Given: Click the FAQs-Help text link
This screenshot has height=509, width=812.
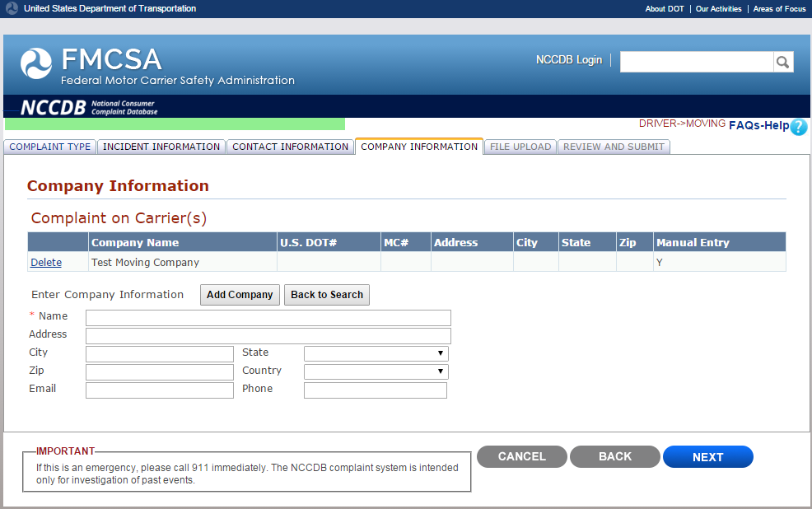Looking at the screenshot, I should [758, 126].
